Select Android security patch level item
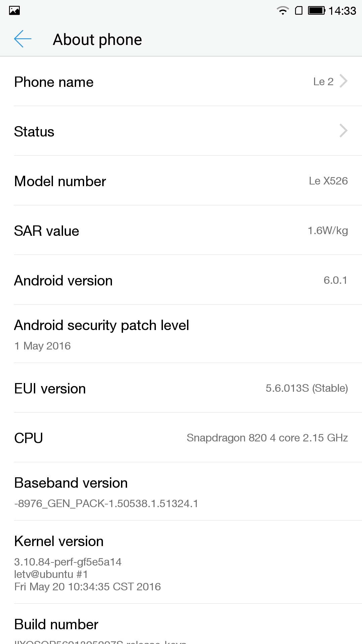This screenshot has height=644, width=362. coord(181,334)
